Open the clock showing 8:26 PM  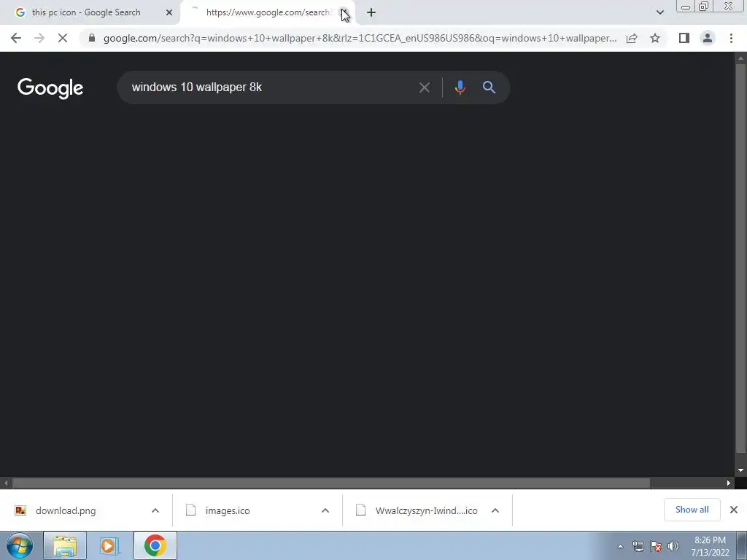point(710,546)
